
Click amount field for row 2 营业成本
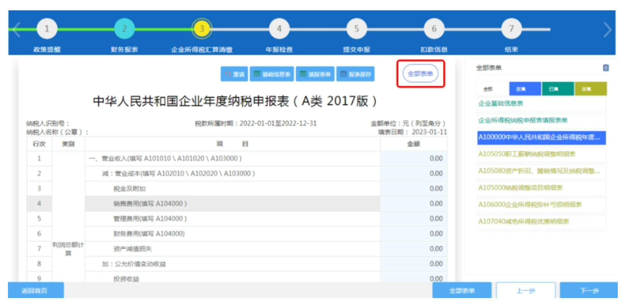pos(413,173)
